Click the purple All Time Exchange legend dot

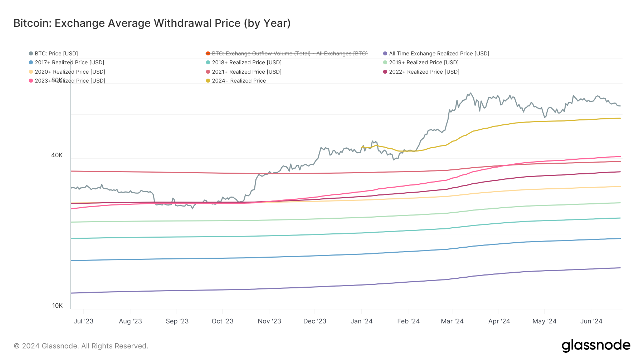pos(385,54)
